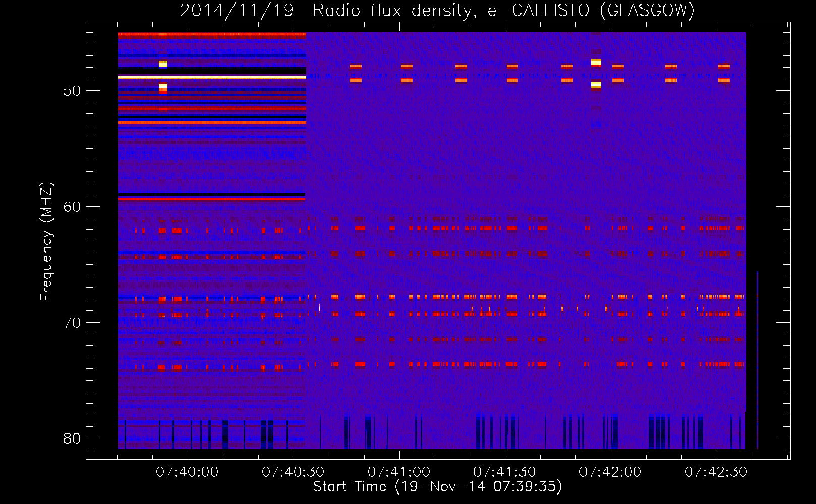The image size is (816, 504).
Task: Click the 07:41:30 time tick label
Action: point(504,472)
